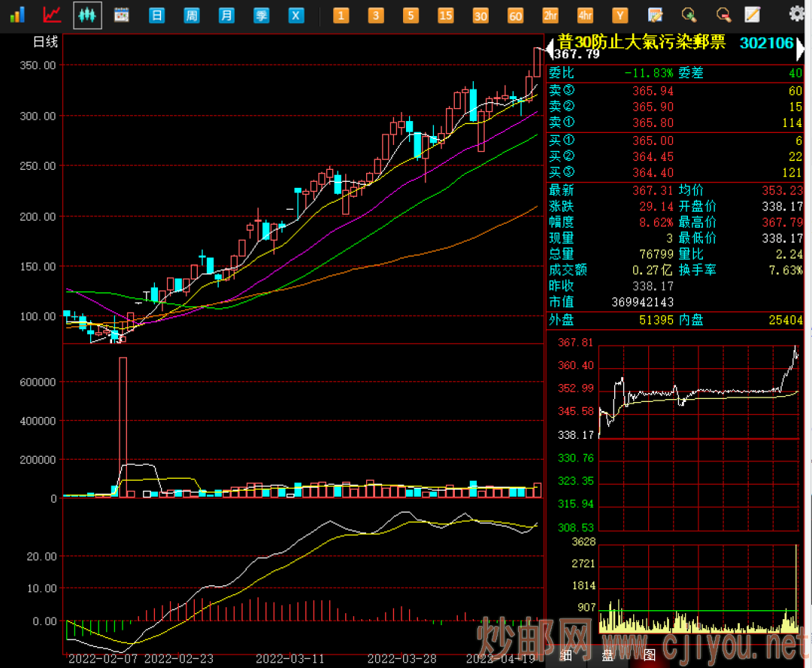Open the notepad with pencil toolbar icon
The height and width of the screenshot is (668, 812).
pos(655,14)
